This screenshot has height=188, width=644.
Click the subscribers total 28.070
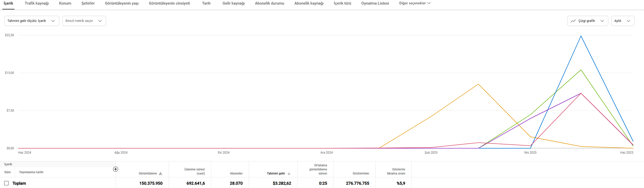pyautogui.click(x=236, y=183)
